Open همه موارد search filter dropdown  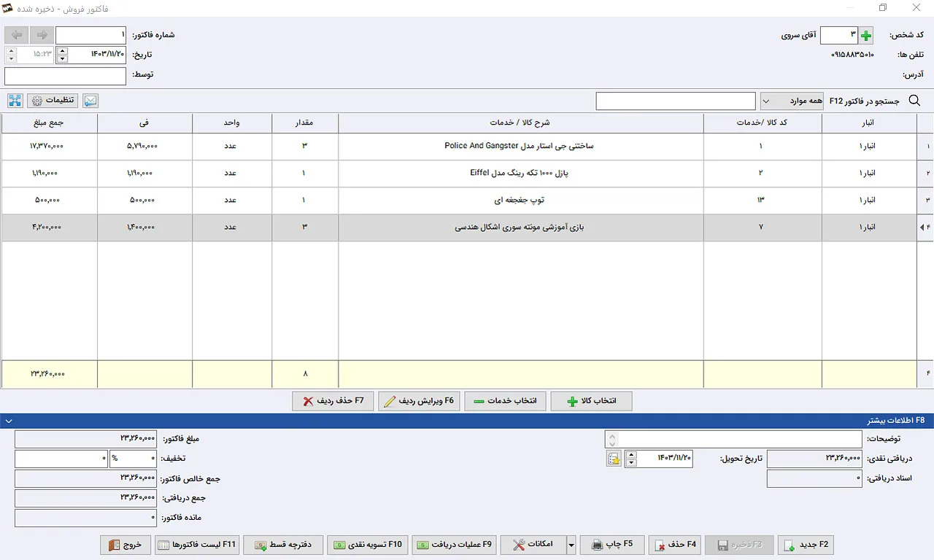pyautogui.click(x=793, y=101)
